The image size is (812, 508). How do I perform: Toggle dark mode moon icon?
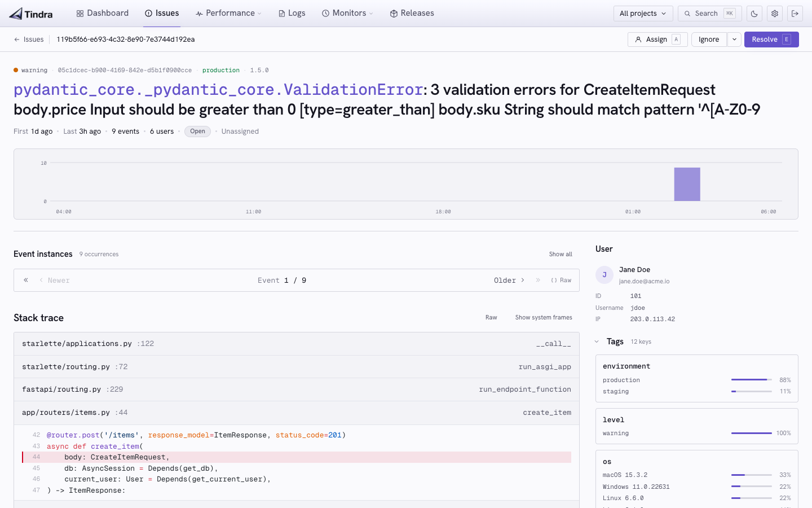(x=754, y=14)
